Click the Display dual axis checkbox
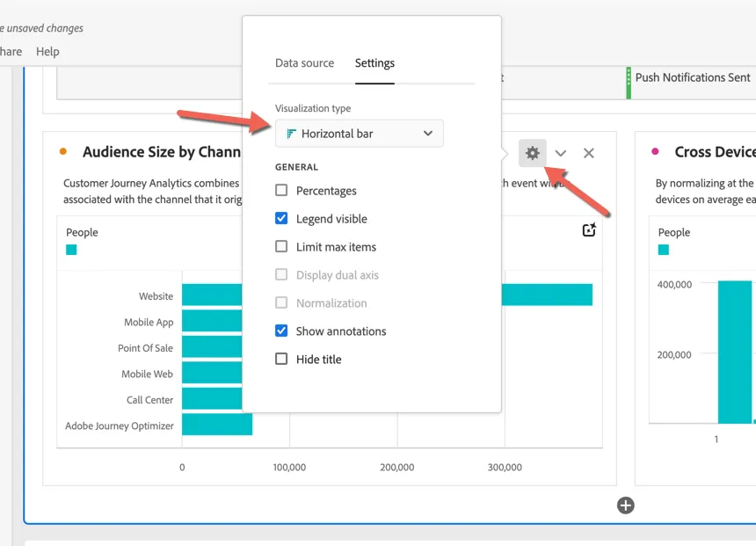This screenshot has height=546, width=756. point(281,274)
